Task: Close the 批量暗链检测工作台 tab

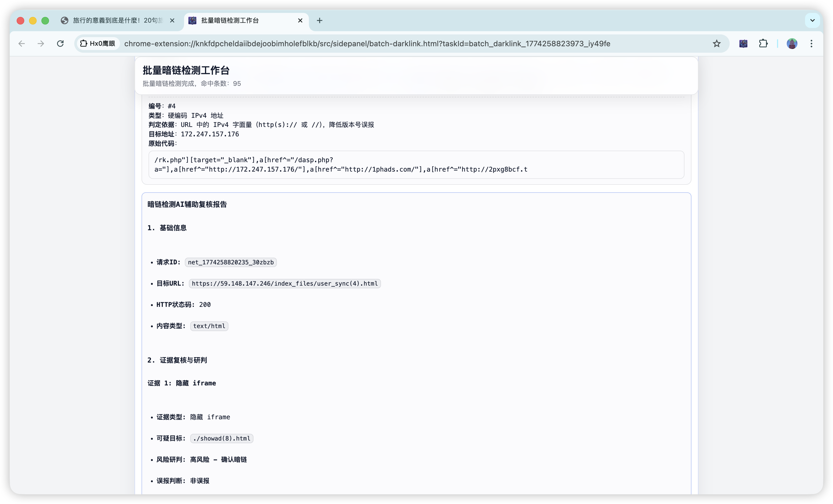Action: (x=300, y=21)
